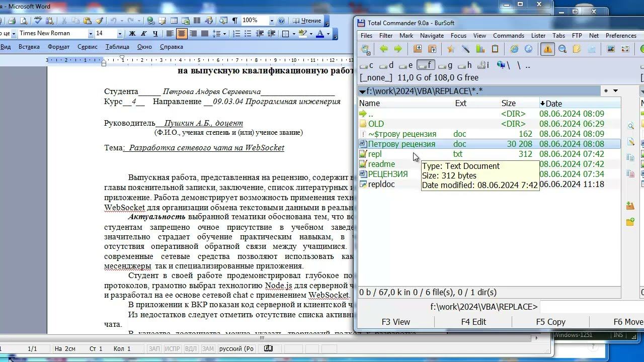The height and width of the screenshot is (362, 644).
Task: Click the Чтение reading mode button in Word
Action: tap(308, 21)
